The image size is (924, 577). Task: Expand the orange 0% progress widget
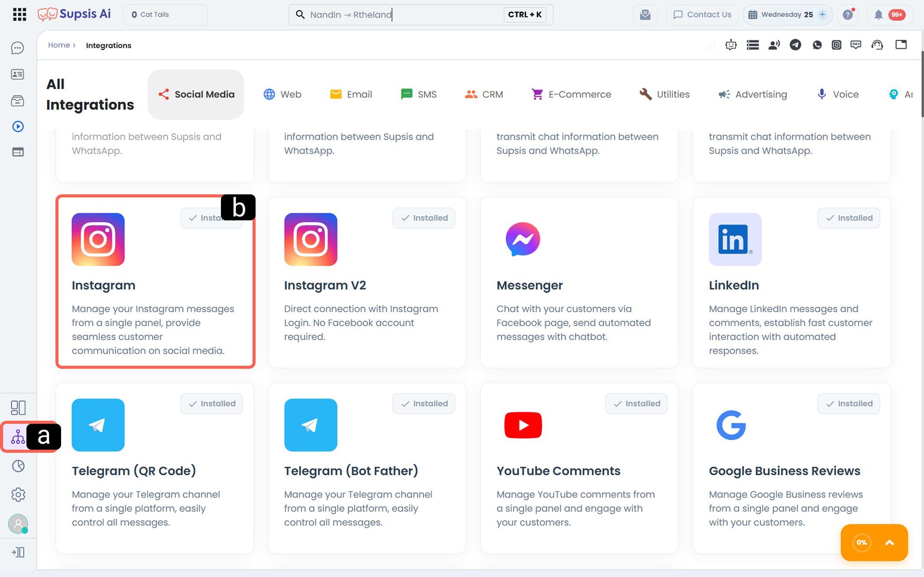889,542
